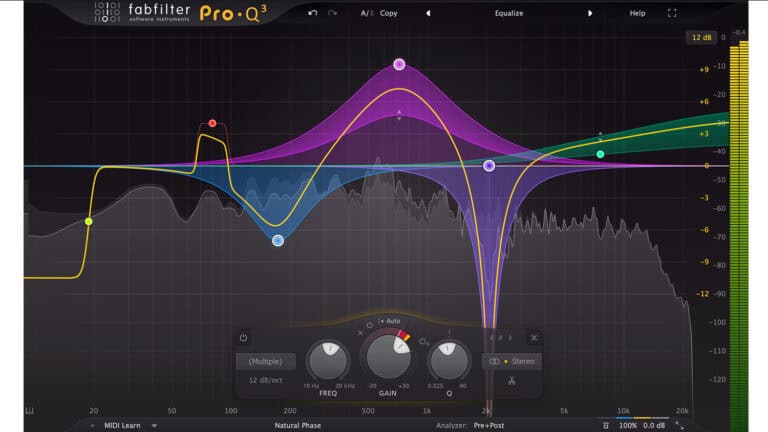Click the invert gain X icon
Viewport: 768px width, 432px height.
(360, 333)
